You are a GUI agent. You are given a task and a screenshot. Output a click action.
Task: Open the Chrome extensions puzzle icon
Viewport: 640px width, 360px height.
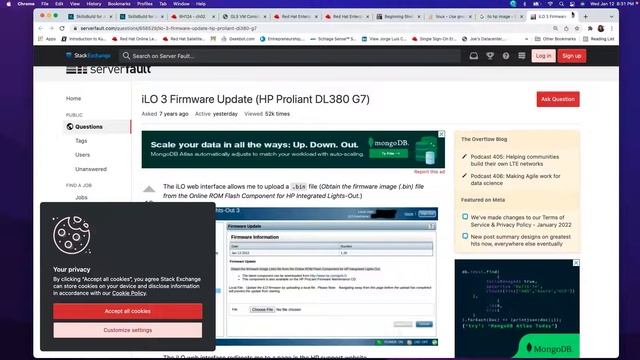pyautogui.click(x=590, y=29)
